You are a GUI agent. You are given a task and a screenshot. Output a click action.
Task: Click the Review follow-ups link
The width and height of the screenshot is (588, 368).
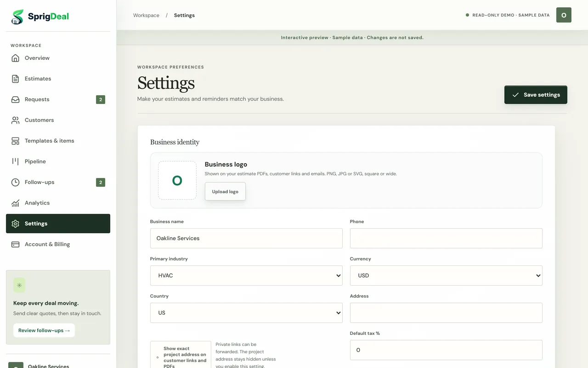pyautogui.click(x=44, y=330)
